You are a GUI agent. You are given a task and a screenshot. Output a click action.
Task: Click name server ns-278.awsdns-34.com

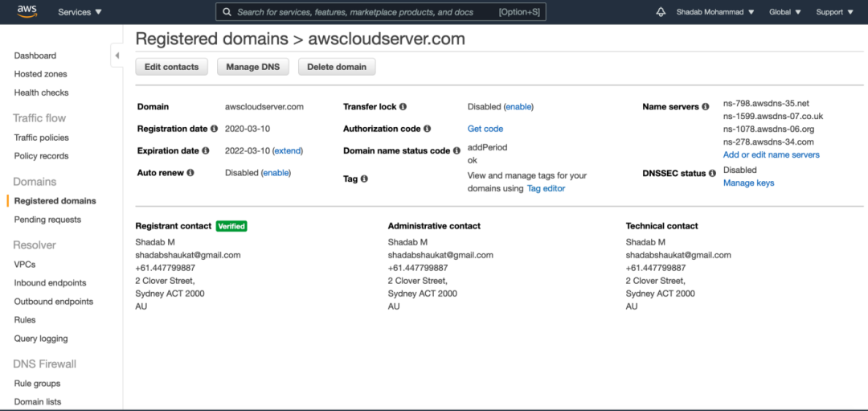(x=768, y=142)
